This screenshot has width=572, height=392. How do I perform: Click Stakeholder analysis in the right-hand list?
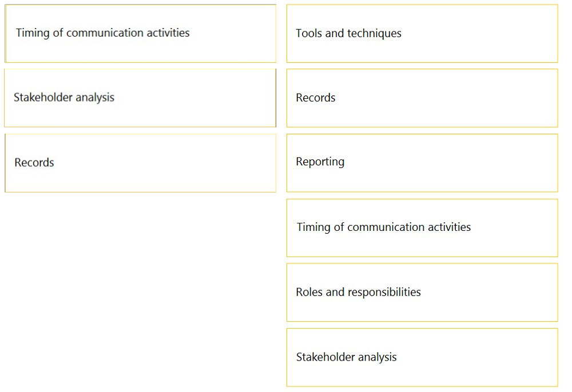[422, 357]
